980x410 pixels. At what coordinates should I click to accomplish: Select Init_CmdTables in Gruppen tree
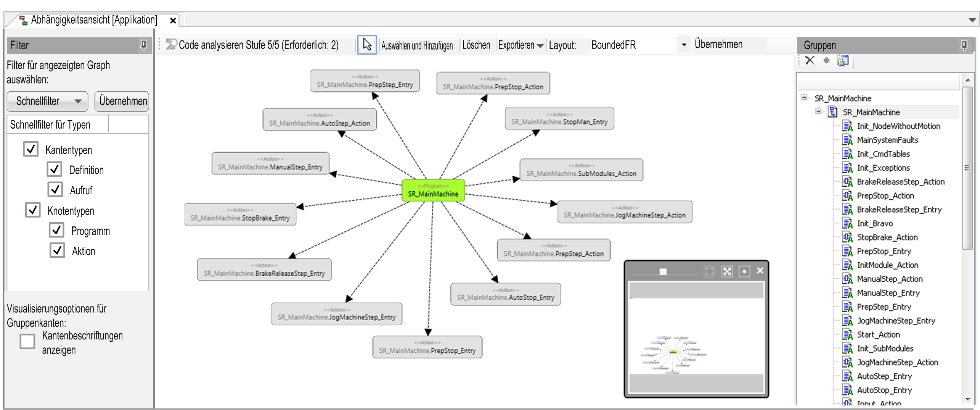(x=883, y=154)
